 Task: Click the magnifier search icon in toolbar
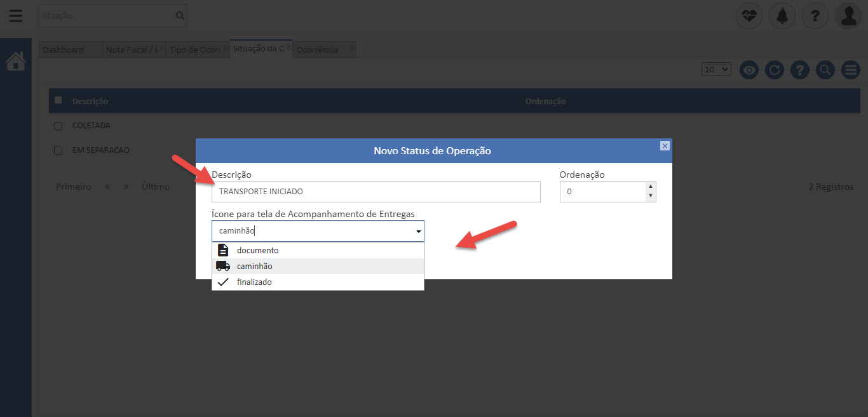tap(825, 70)
